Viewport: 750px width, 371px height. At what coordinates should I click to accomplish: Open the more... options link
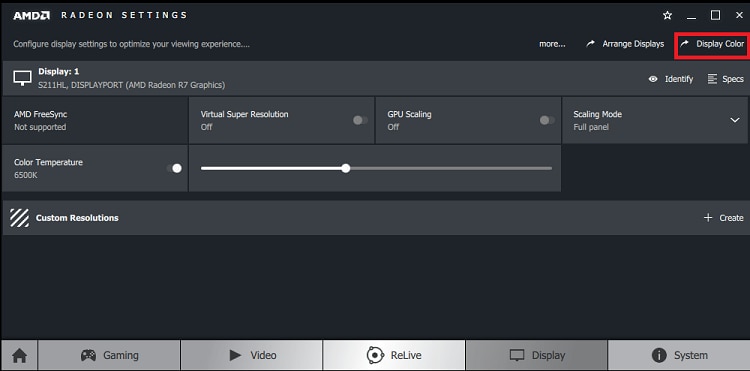(552, 44)
